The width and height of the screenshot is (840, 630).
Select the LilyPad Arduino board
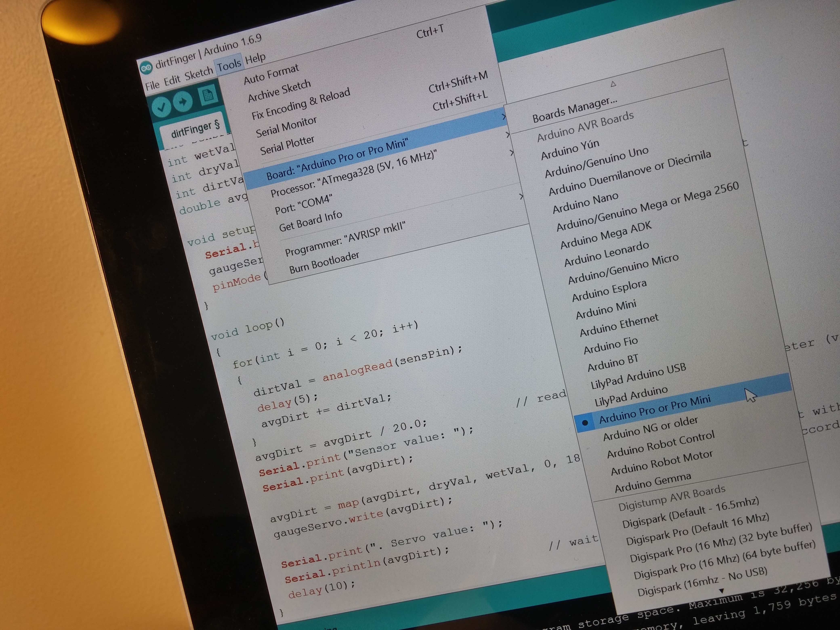[631, 396]
